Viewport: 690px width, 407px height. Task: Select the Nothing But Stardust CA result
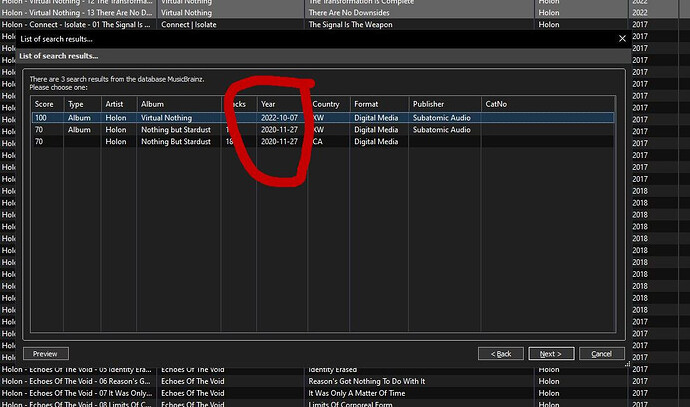323,142
